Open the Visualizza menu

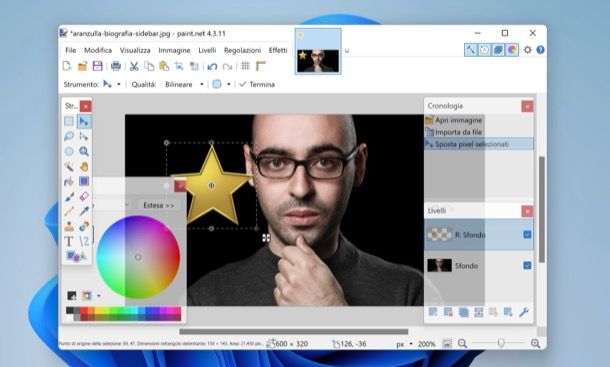[x=135, y=50]
